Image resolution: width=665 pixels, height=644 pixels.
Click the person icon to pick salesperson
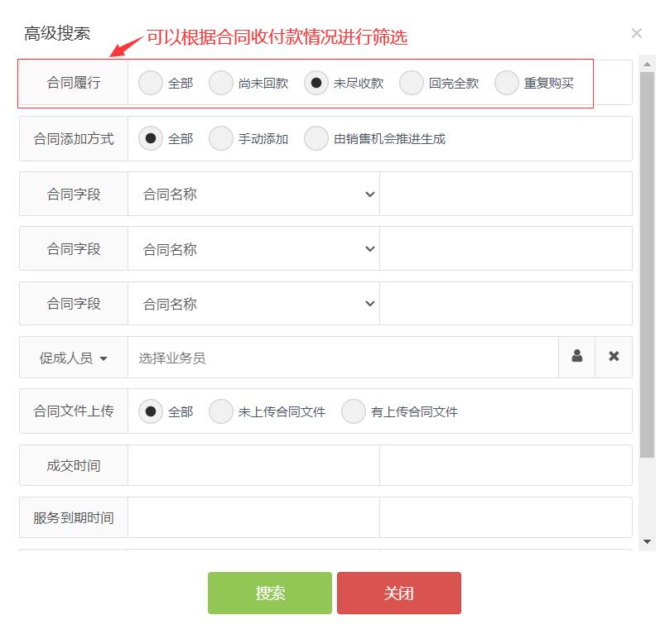576,357
